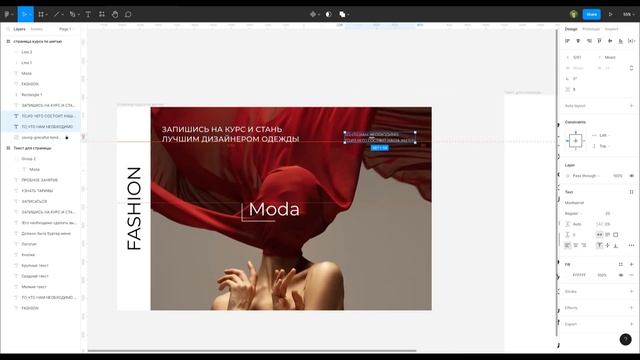
Task: Align selection horizontal centers
Action: 578,41
